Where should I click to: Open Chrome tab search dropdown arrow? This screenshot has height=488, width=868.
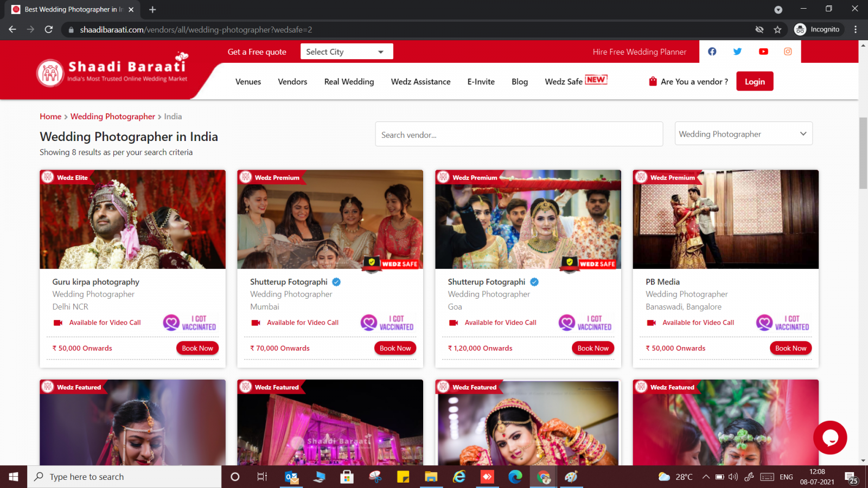click(x=778, y=9)
